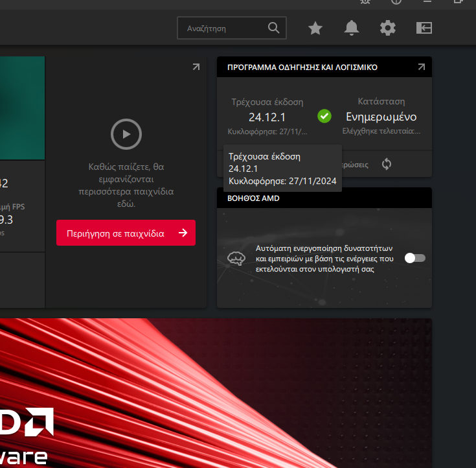Open notifications bell icon
Image resolution: width=476 pixels, height=468 pixels.
(x=352, y=28)
